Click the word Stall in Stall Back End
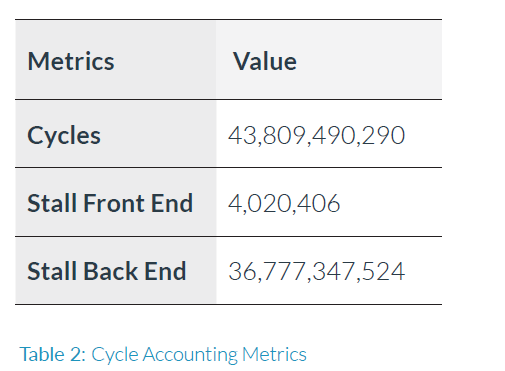This screenshot has height=371, width=505. pyautogui.click(x=53, y=271)
